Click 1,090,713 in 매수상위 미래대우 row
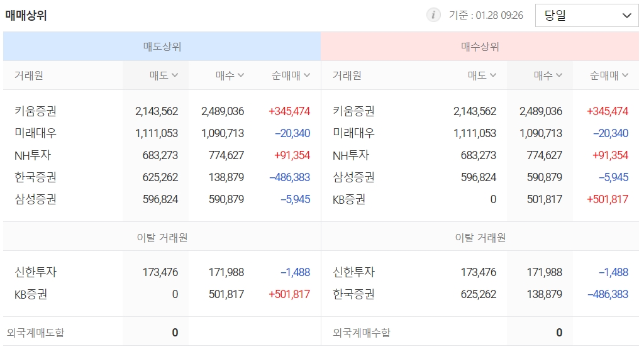Image resolution: width=644 pixels, height=349 pixels. pos(541,133)
